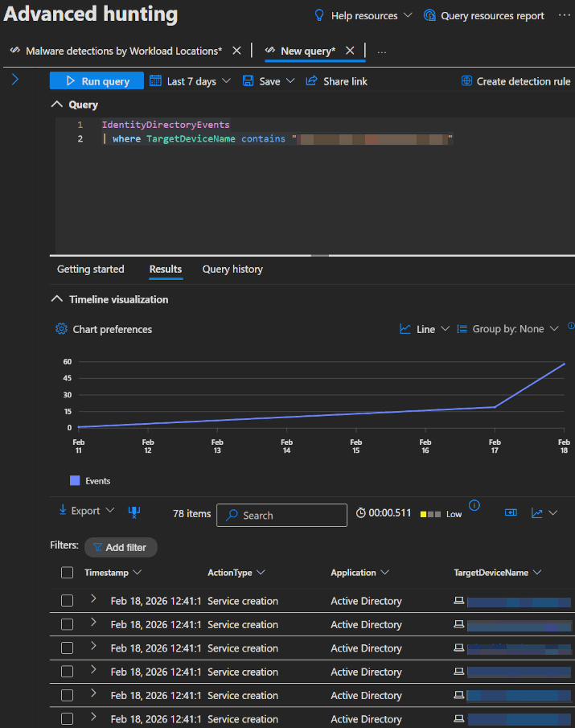575x728 pixels.
Task: Click the link to incident icon beside Export
Action: click(134, 512)
